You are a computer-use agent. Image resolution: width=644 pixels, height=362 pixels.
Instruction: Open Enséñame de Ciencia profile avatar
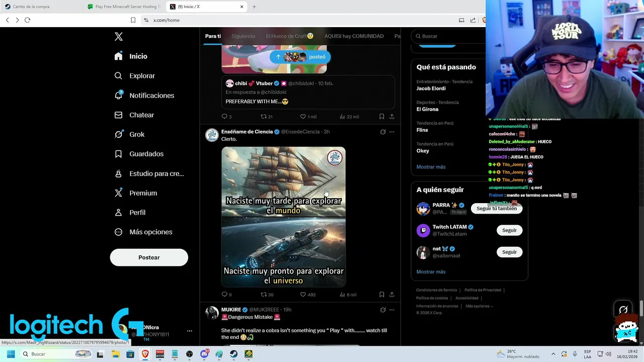212,135
